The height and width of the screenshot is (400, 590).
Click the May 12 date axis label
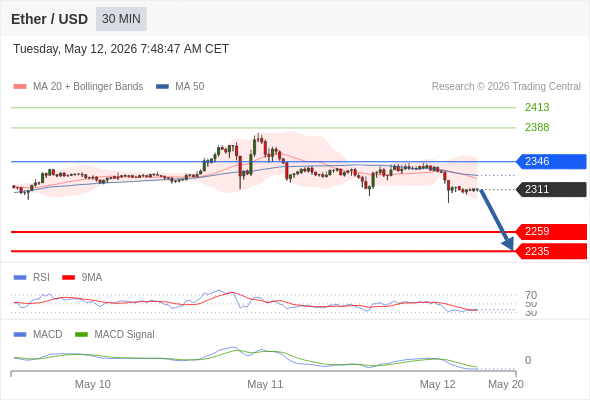pos(437,384)
